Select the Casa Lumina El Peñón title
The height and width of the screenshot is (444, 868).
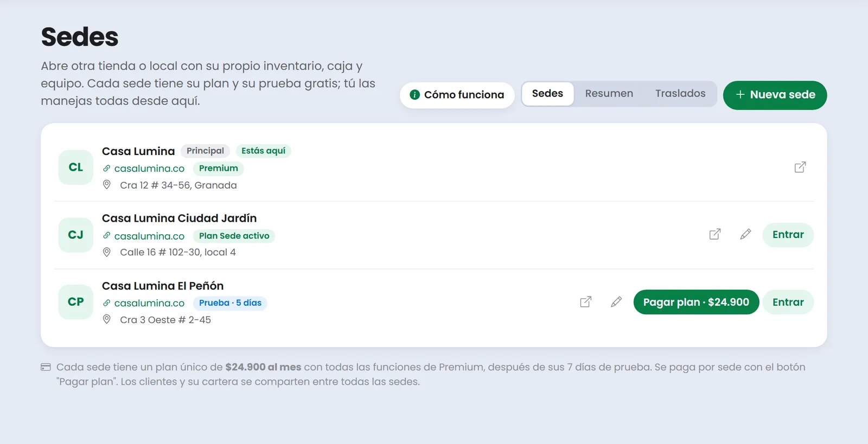163,286
